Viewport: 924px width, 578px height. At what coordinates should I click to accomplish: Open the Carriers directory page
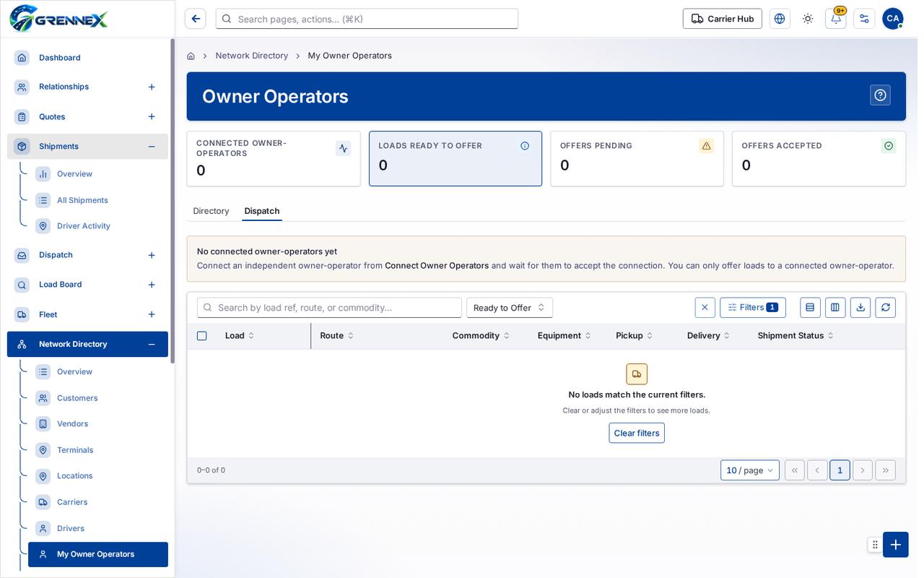[x=98, y=502]
